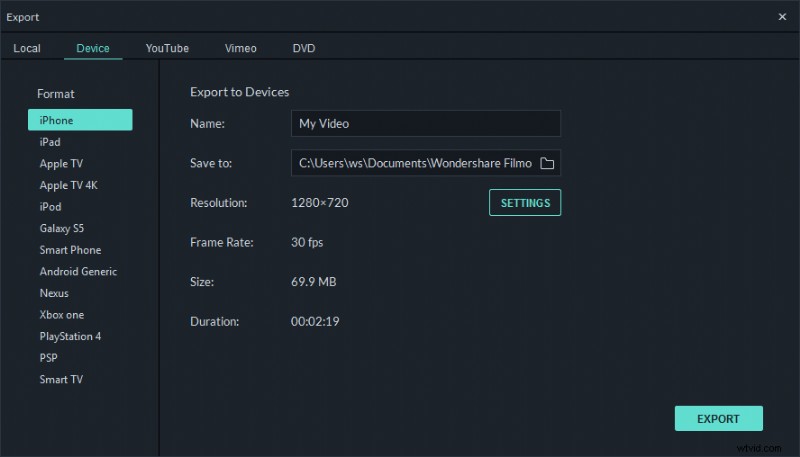Select the Device tab
Viewport: 800px width, 457px height.
93,48
